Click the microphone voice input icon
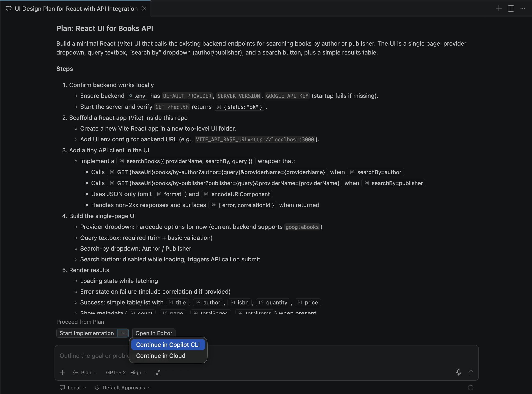The image size is (532, 394). pyautogui.click(x=458, y=372)
